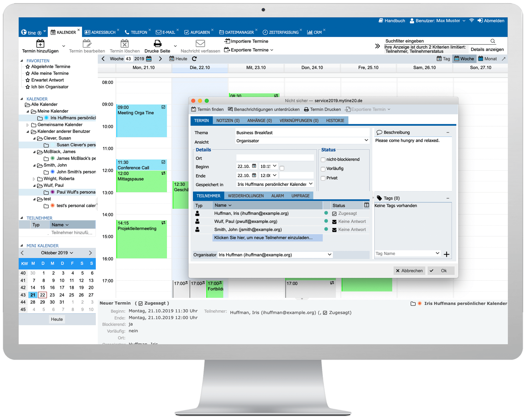Click Importiere Termine import icon

tap(227, 41)
